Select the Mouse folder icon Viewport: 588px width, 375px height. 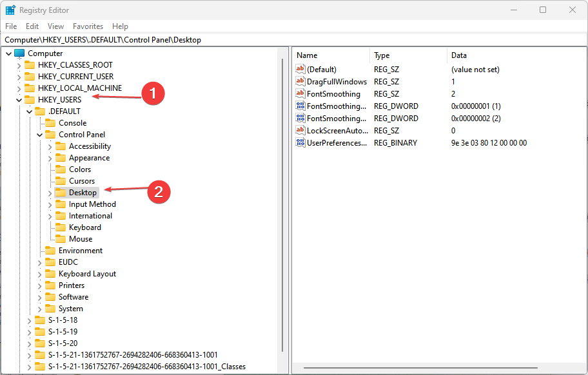61,240
